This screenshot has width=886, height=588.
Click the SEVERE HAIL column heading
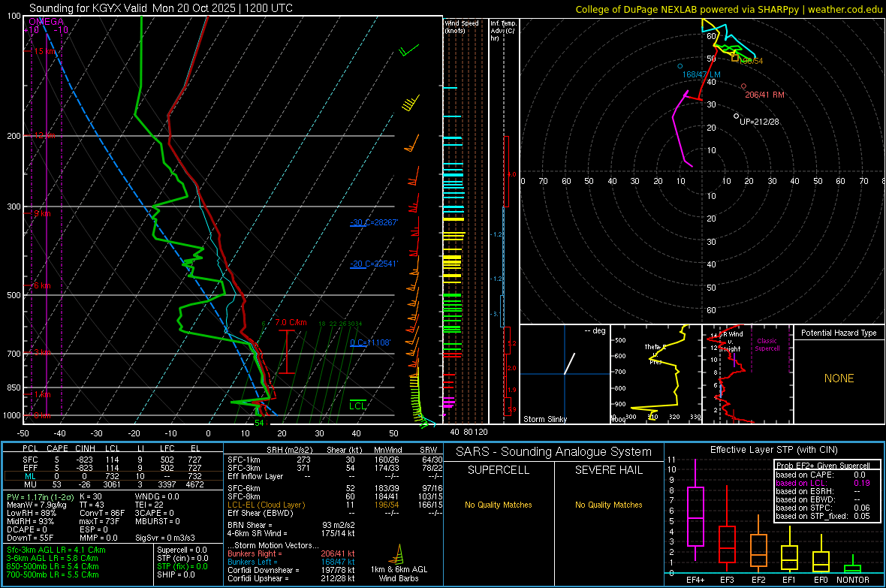608,470
